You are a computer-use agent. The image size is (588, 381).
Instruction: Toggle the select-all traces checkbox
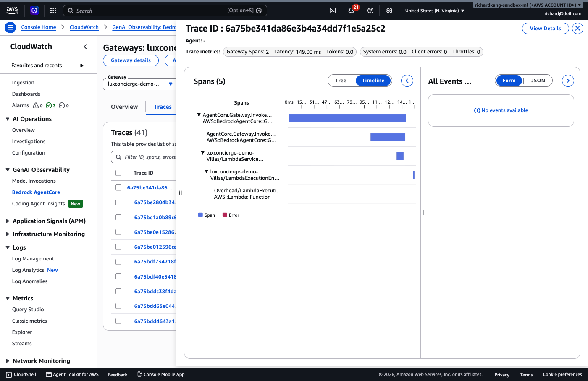[118, 173]
